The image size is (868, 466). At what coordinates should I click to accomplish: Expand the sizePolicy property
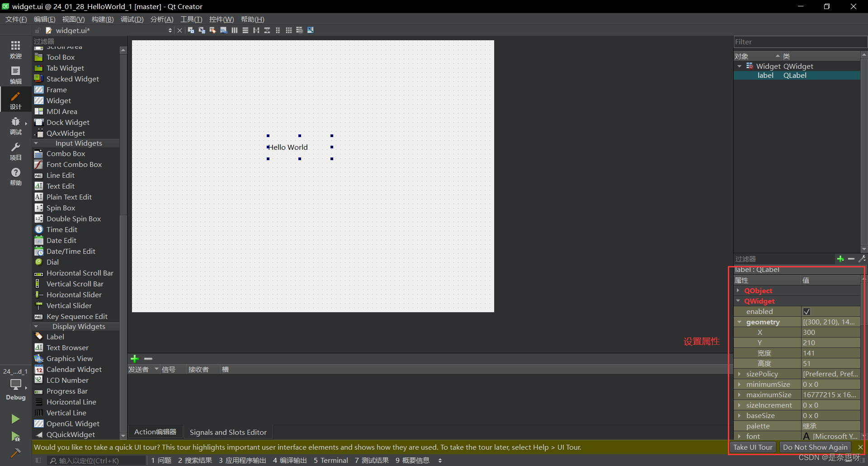click(739, 374)
